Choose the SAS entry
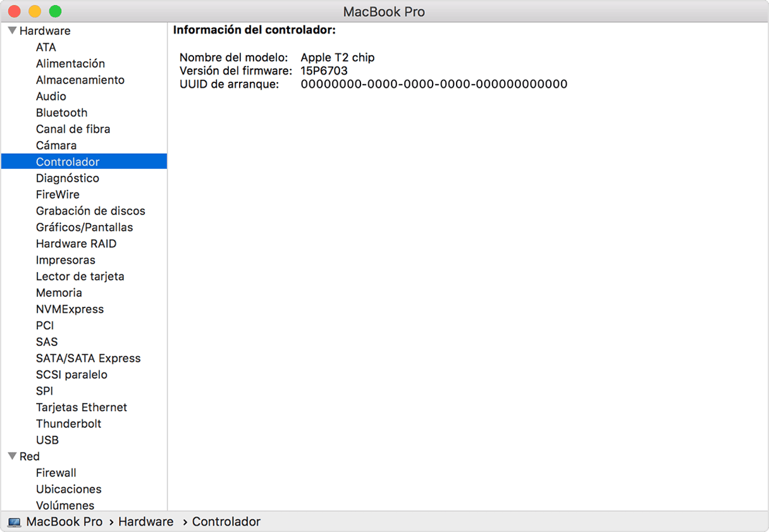Screen dimensions: 769x532 tap(47, 342)
